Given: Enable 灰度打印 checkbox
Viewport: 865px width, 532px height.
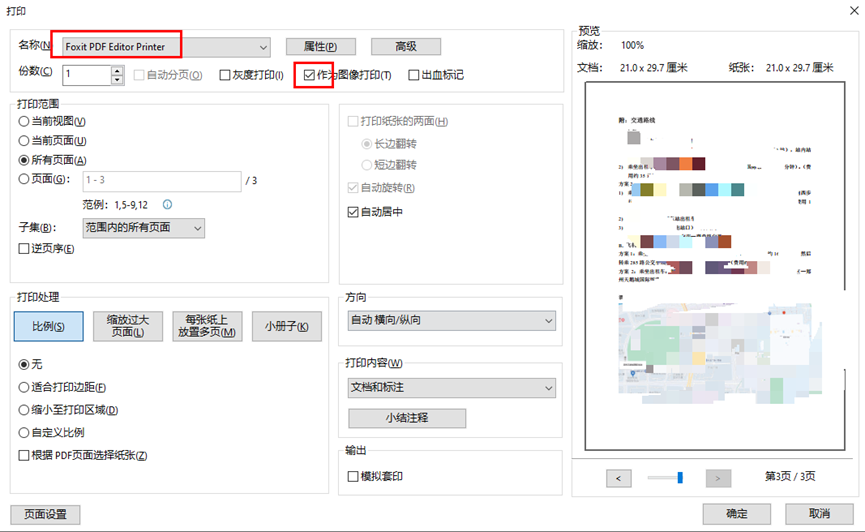Looking at the screenshot, I should tap(225, 75).
